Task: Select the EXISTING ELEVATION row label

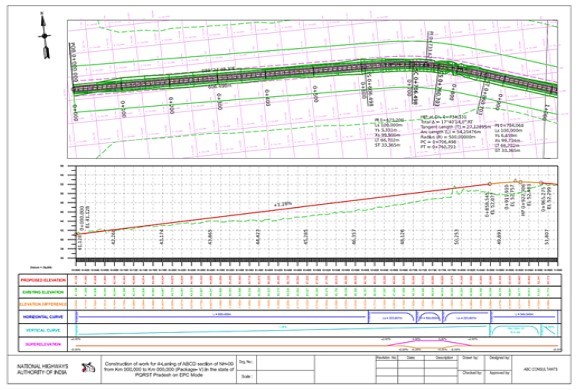Action: [x=43, y=292]
